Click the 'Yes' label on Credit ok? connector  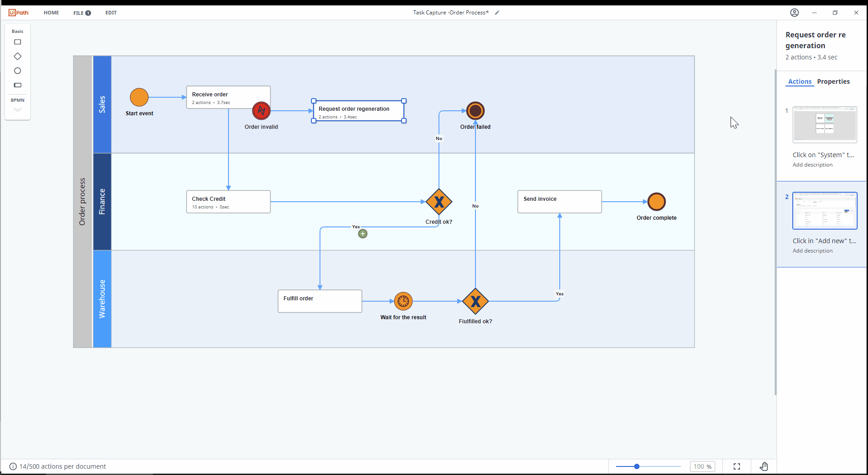[356, 227]
